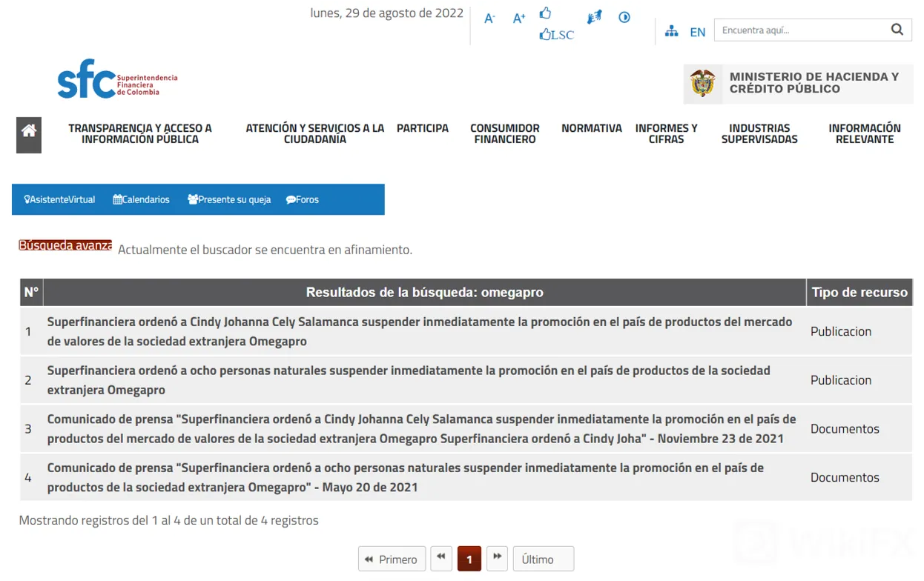Screen dimensions: 924x581
Task: Open Calendarios in the blue bar
Action: (141, 199)
